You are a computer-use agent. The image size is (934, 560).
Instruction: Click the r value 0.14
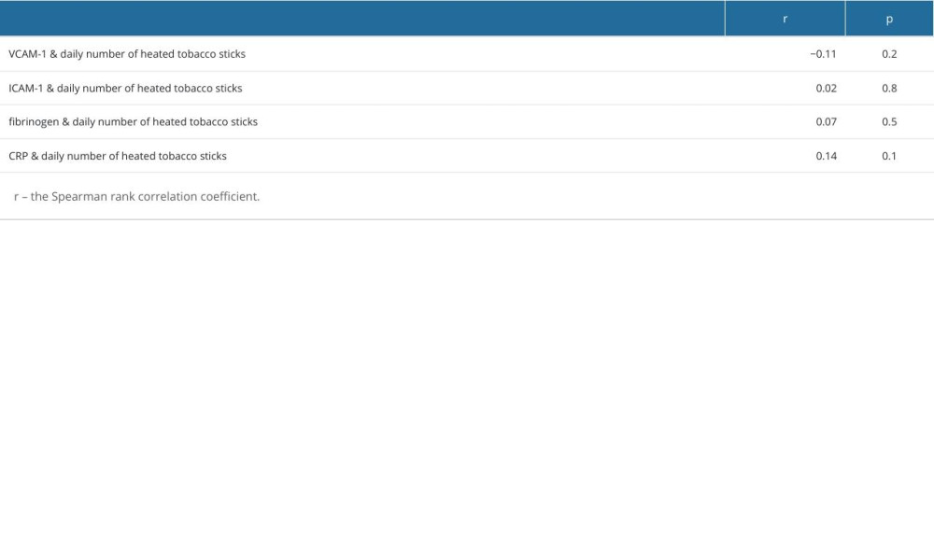tap(827, 156)
